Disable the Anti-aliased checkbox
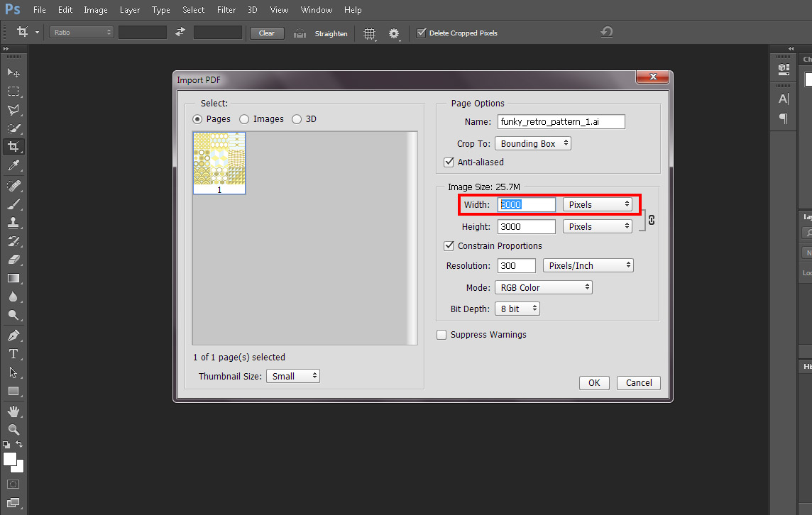This screenshot has height=515, width=812. pos(449,162)
